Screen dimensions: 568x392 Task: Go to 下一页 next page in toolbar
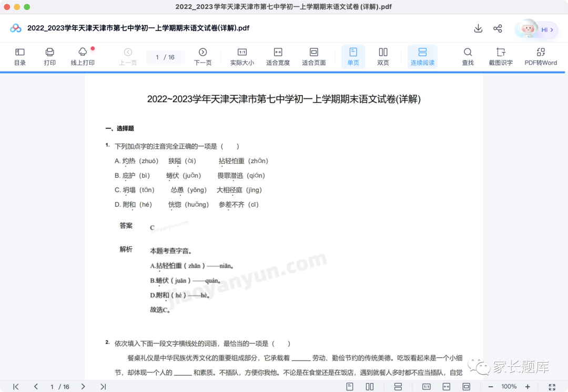(203, 57)
